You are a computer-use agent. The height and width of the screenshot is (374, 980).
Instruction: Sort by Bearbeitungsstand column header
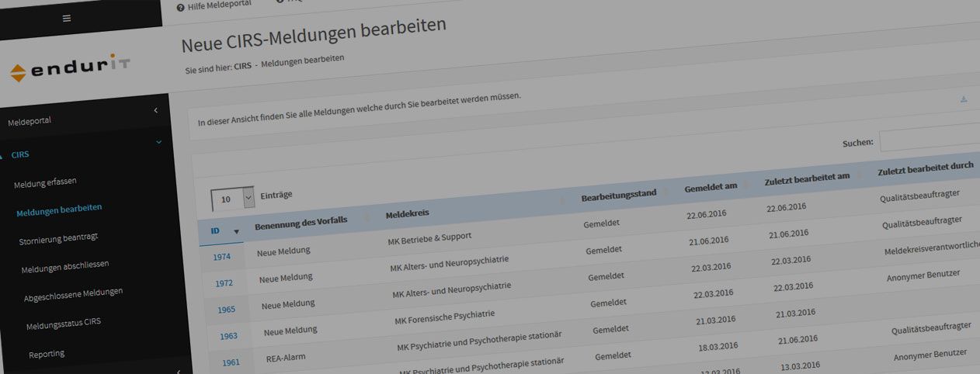[619, 195]
